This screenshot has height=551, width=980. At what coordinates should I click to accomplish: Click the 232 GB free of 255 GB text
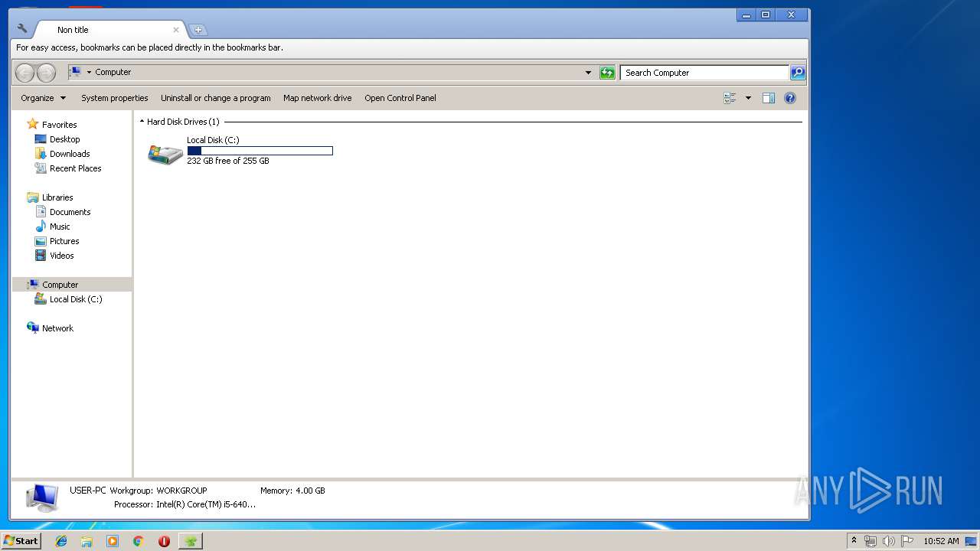(x=228, y=161)
